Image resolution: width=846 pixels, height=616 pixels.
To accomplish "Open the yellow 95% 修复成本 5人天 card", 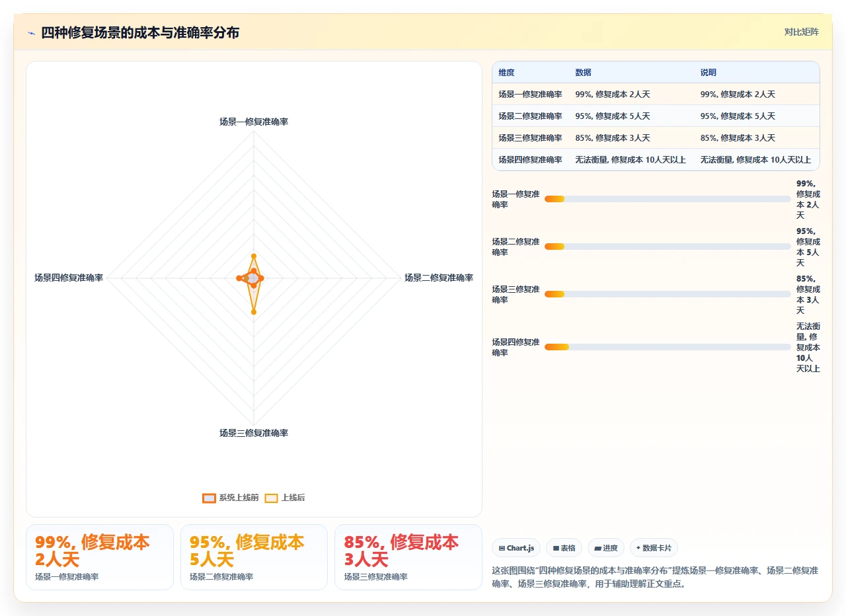I will 254,557.
